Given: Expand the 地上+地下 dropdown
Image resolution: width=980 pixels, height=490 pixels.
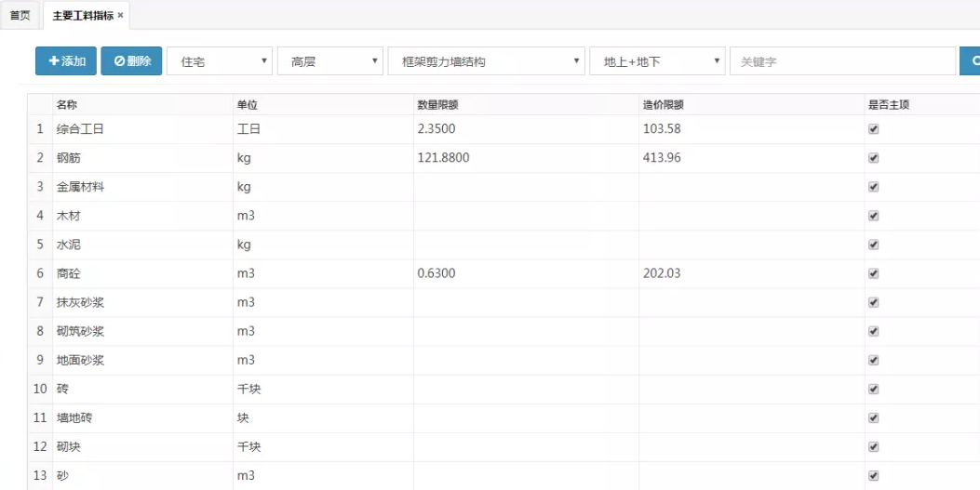Looking at the screenshot, I should tap(657, 61).
